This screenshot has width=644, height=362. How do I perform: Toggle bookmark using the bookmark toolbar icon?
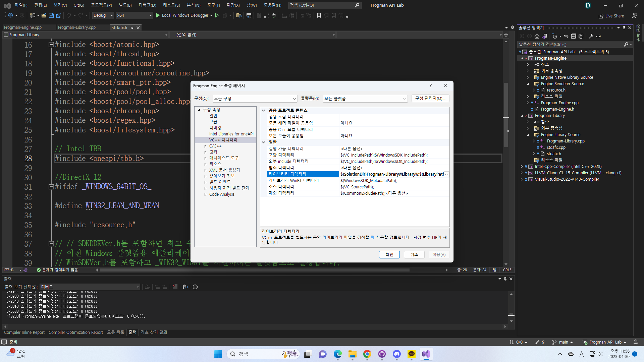click(319, 15)
